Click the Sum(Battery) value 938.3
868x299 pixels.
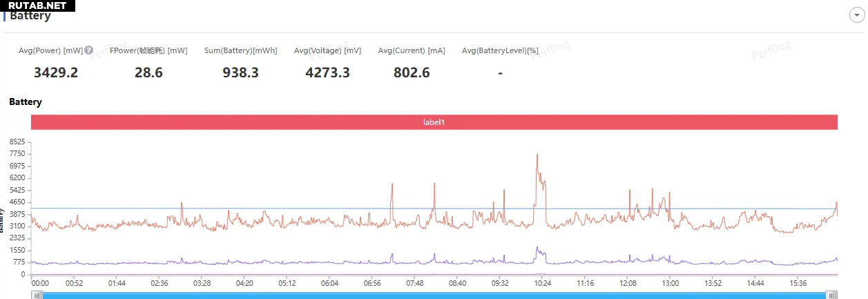click(240, 73)
